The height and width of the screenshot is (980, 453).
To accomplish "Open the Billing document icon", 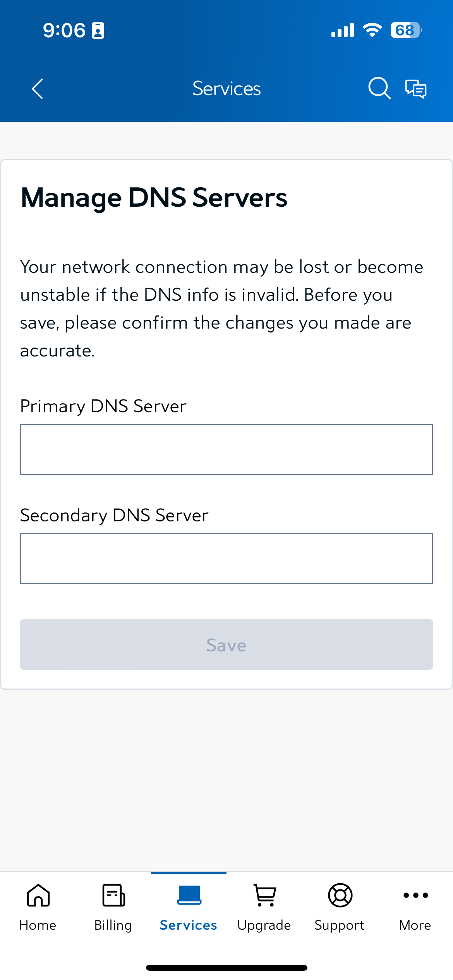I will (x=113, y=895).
